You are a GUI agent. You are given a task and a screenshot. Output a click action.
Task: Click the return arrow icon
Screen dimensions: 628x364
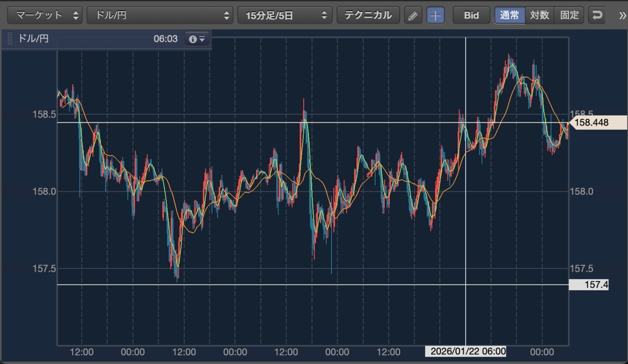tap(597, 15)
